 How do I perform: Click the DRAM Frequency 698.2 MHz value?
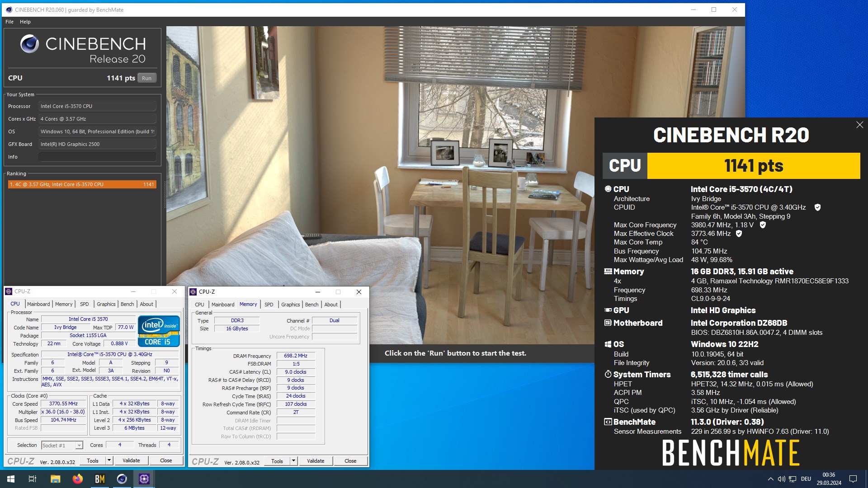pyautogui.click(x=296, y=356)
